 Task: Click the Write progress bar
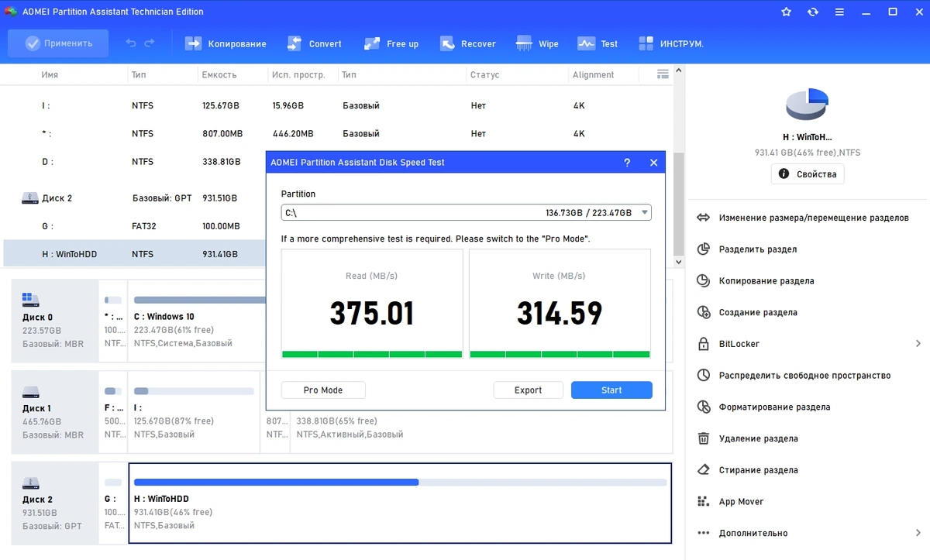coord(560,354)
